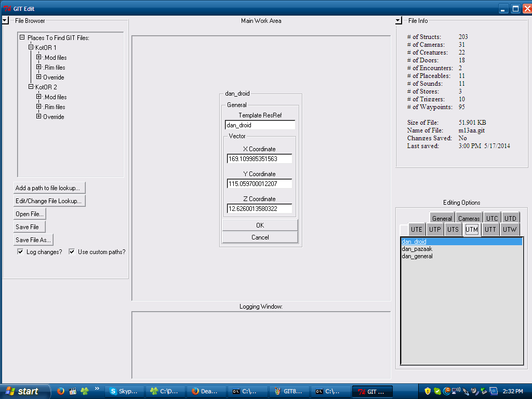Click the GIT ... taskbar button
Viewport: 532px width, 399px height.
372,391
